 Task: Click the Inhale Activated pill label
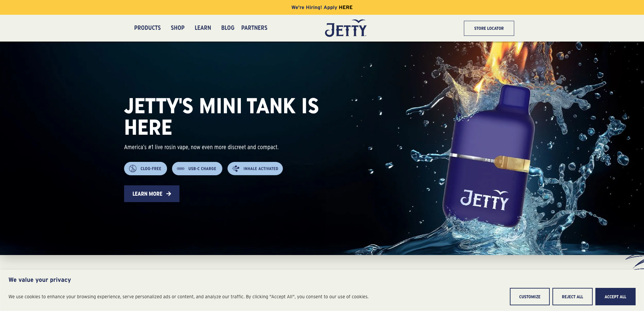[x=261, y=169]
